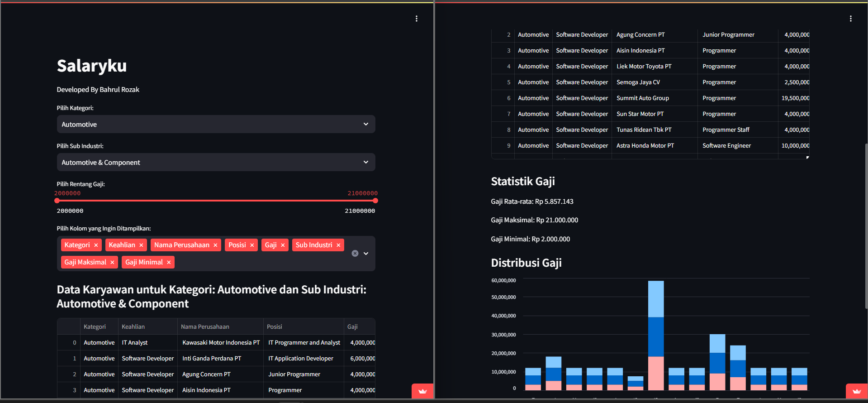
Task: Click the Statistik Gaji heading
Action: click(523, 182)
